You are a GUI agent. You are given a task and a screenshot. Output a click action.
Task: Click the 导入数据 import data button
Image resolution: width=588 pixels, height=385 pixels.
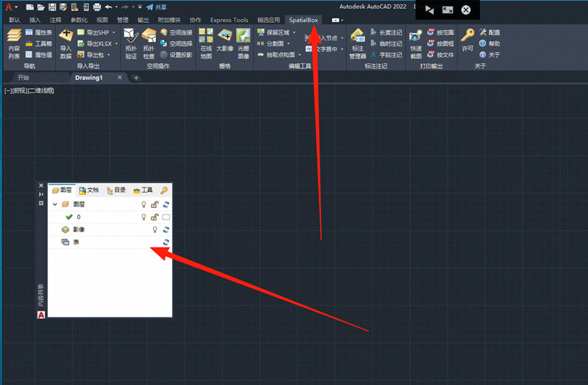click(66, 43)
